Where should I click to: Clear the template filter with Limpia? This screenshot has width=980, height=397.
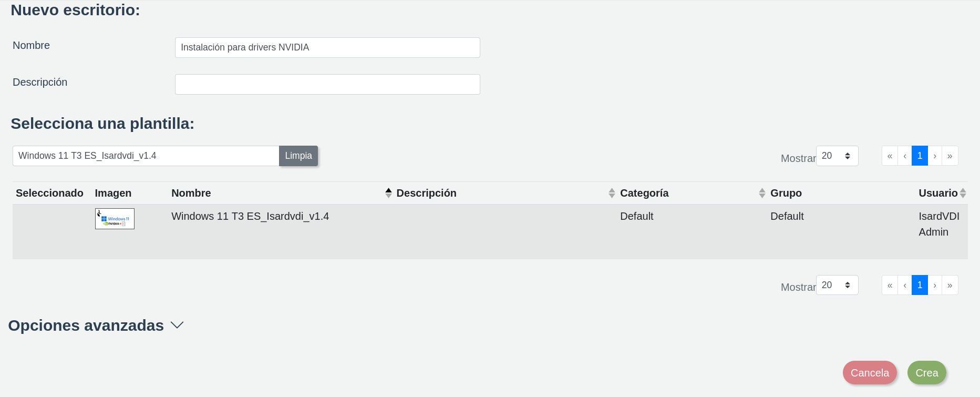(x=298, y=156)
